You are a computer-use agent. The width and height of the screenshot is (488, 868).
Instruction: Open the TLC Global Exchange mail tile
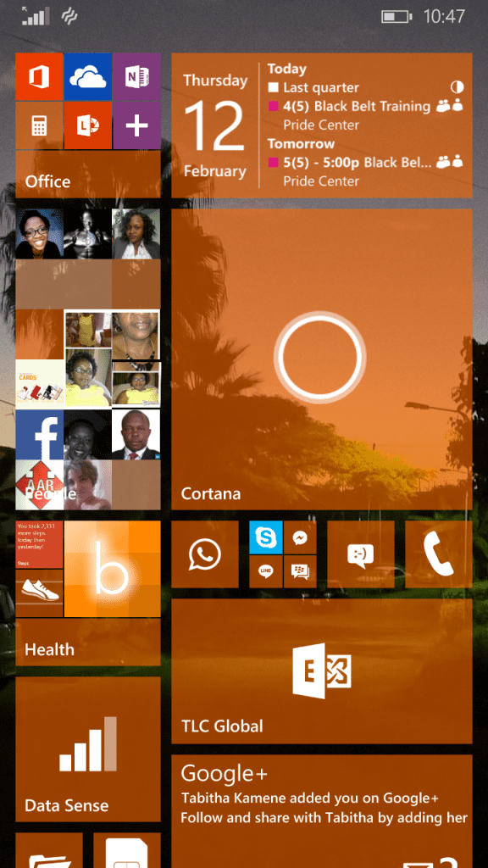[322, 671]
